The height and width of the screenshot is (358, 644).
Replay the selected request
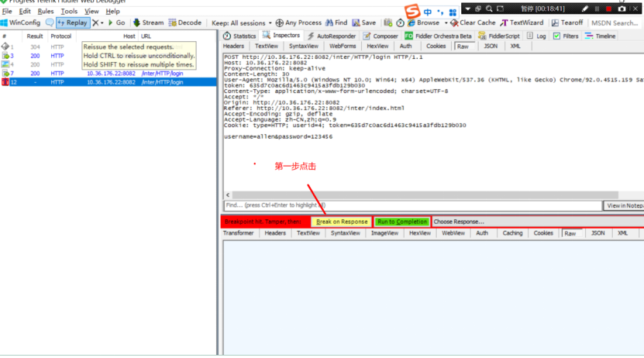pos(73,22)
